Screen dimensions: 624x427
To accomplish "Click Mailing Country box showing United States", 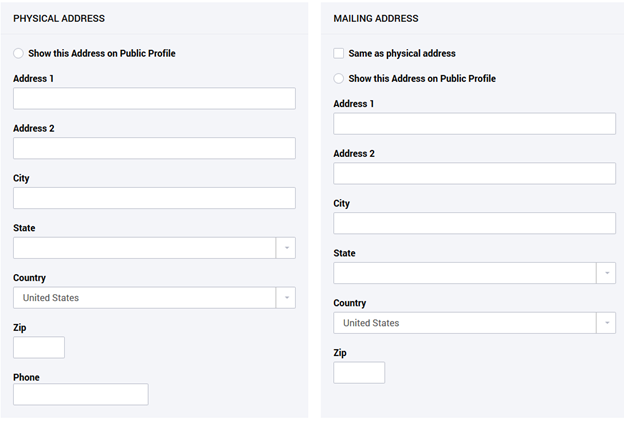I will coord(463,323).
